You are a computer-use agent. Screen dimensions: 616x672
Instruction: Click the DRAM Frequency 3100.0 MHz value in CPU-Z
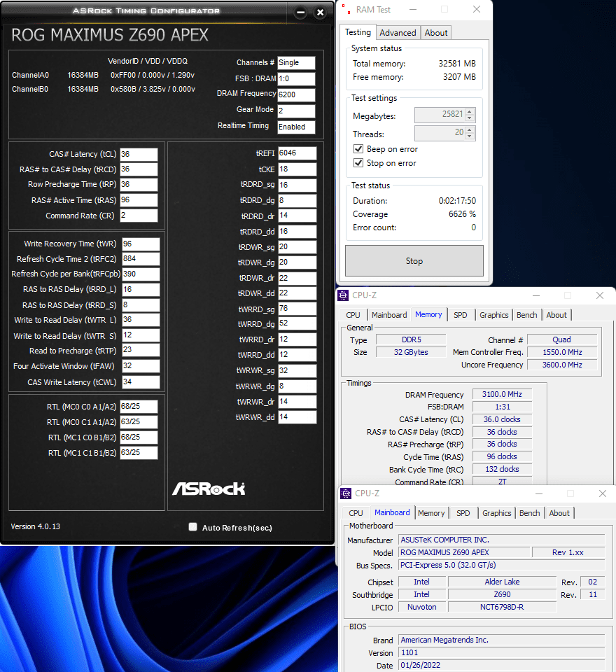[502, 394]
